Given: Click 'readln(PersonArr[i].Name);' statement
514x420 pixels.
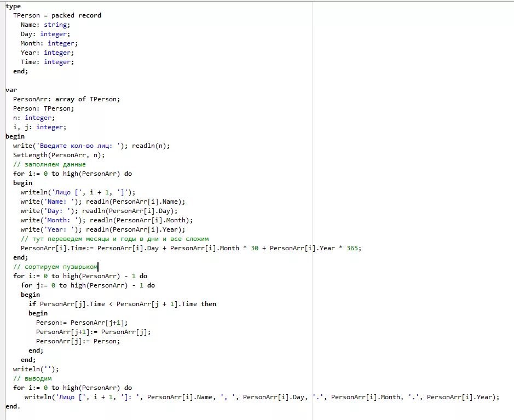Looking at the screenshot, I should click(135, 202).
